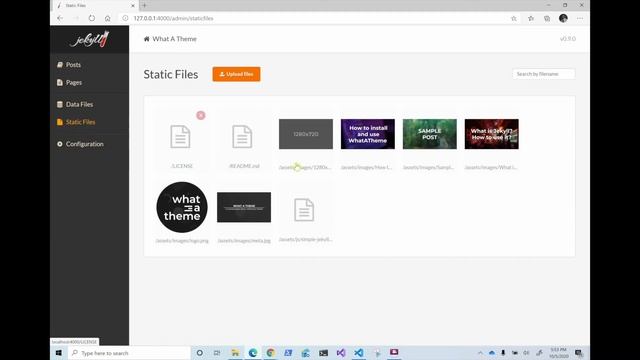Image resolution: width=640 pixels, height=360 pixels.
Task: Click the Data Files database icon
Action: (60, 104)
